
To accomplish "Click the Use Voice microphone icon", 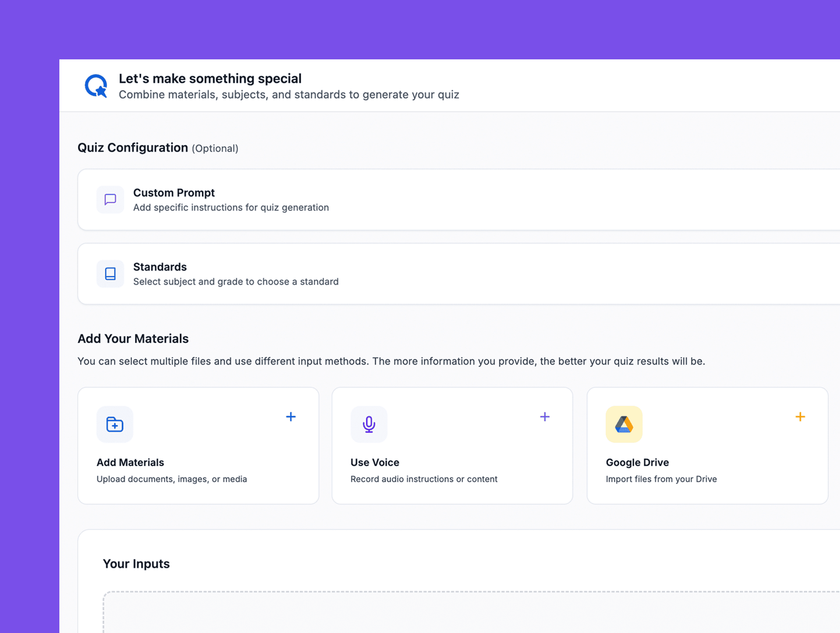I will [369, 424].
